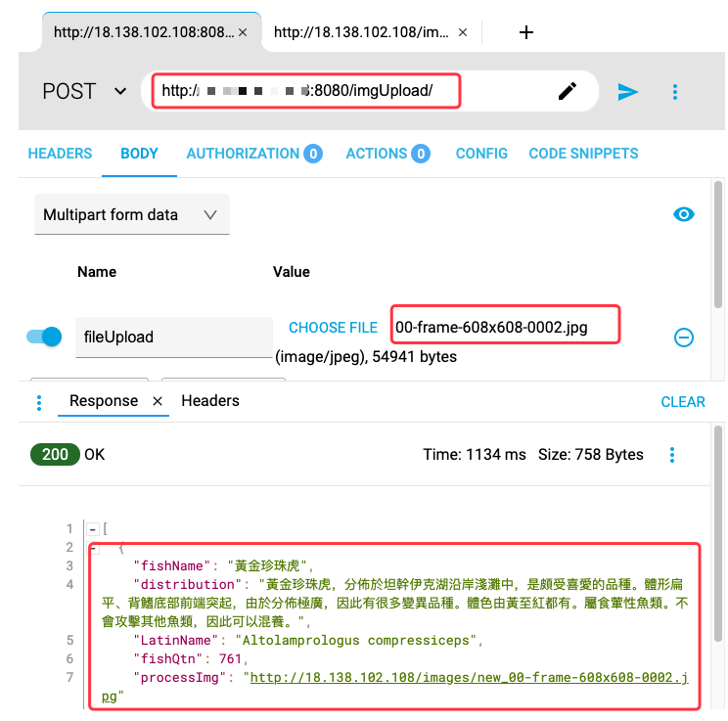The height and width of the screenshot is (721, 728).
Task: Open the POST method dropdown
Action: (x=84, y=91)
